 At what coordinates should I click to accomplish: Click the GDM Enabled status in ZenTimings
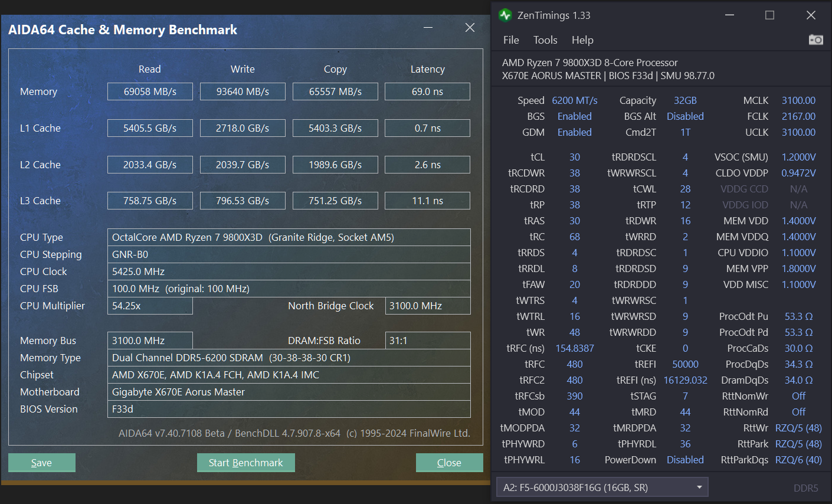(574, 132)
